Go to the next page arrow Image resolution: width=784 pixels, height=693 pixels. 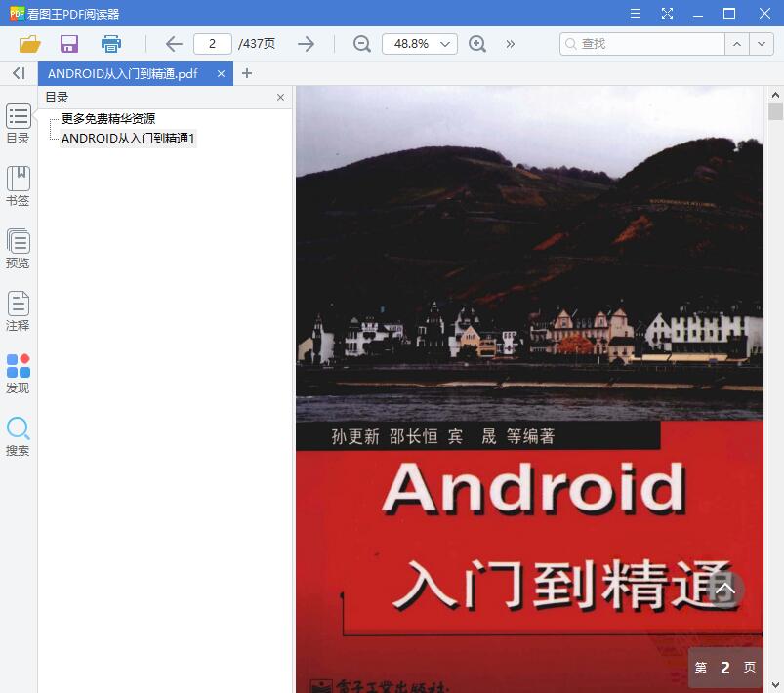click(x=306, y=44)
